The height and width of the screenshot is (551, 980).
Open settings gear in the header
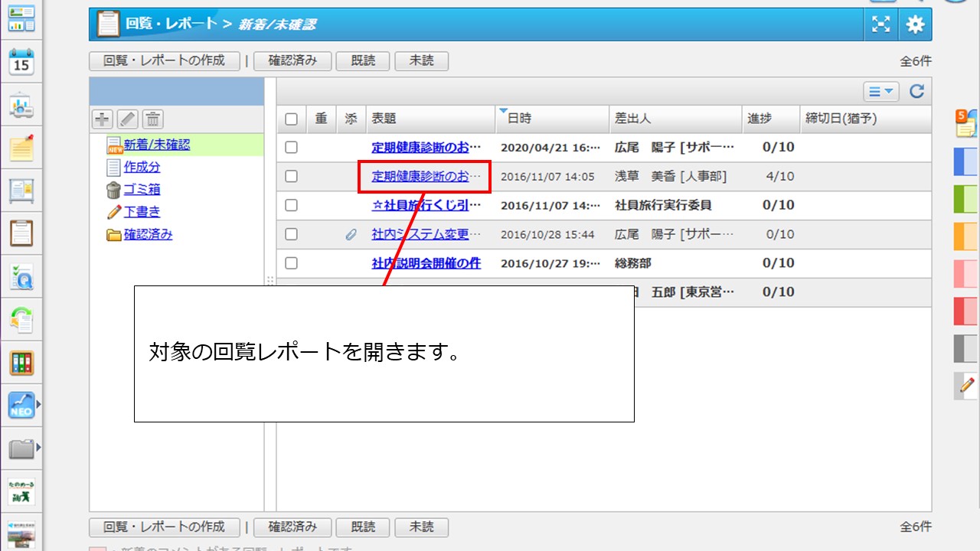pyautogui.click(x=916, y=24)
